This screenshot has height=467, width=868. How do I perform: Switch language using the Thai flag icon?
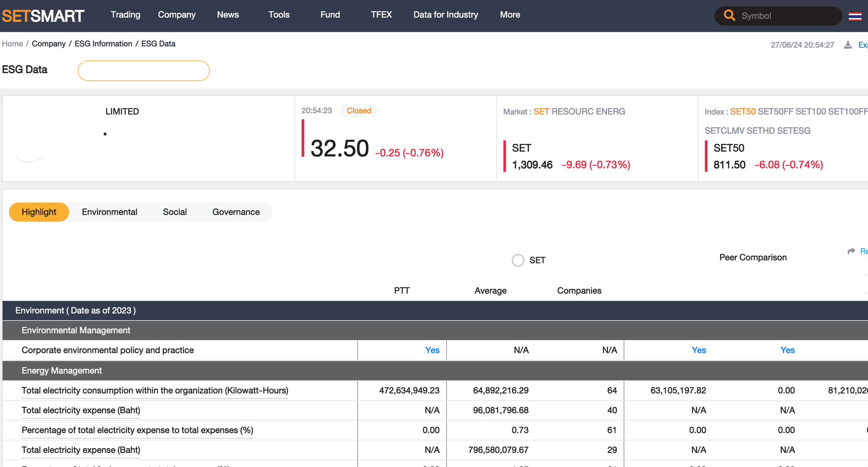pyautogui.click(x=855, y=16)
